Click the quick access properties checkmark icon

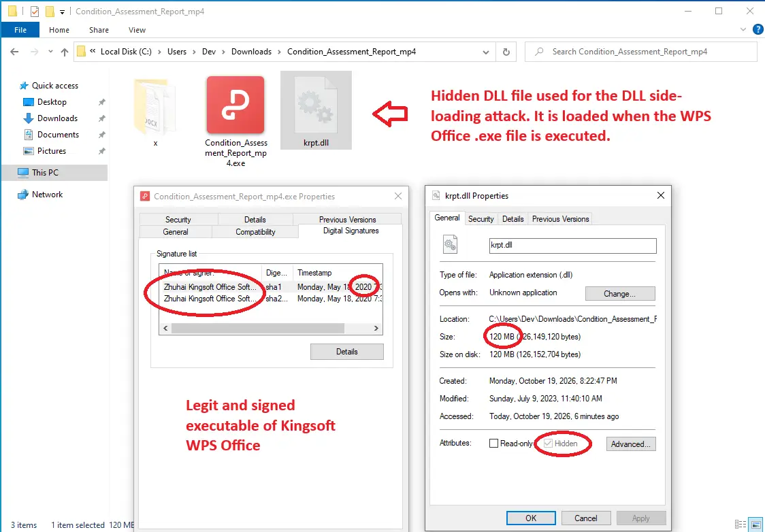(35, 11)
